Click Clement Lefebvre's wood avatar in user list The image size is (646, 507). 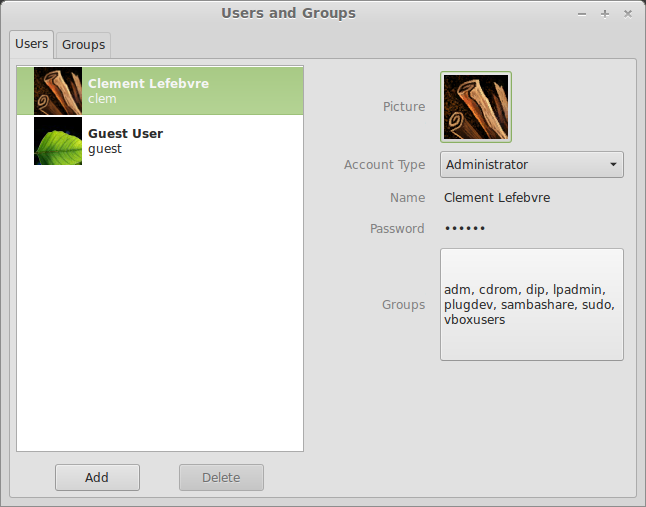pos(58,91)
